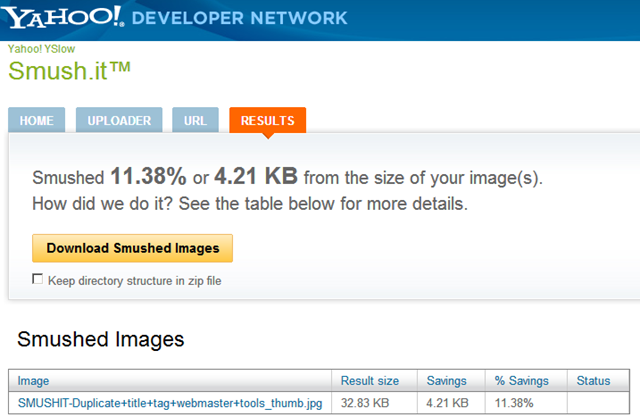Click the 'How did we do it?' text
Screen dimensions: 640x417
coord(103,204)
